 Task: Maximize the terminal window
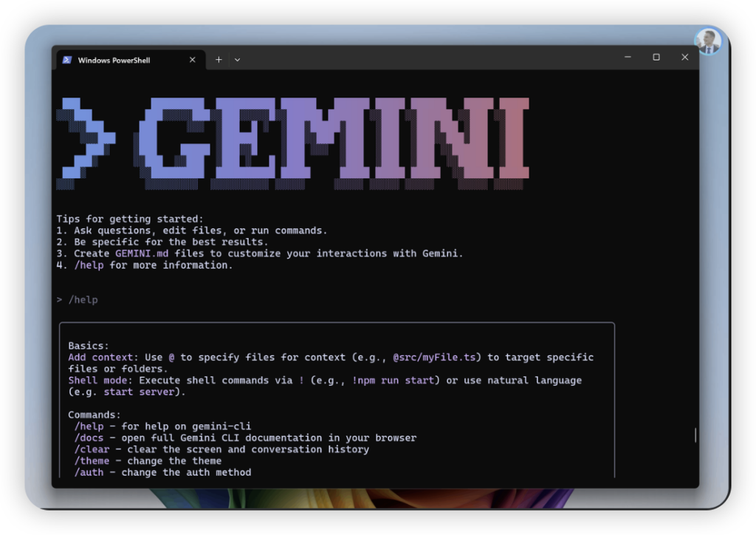[x=656, y=57]
